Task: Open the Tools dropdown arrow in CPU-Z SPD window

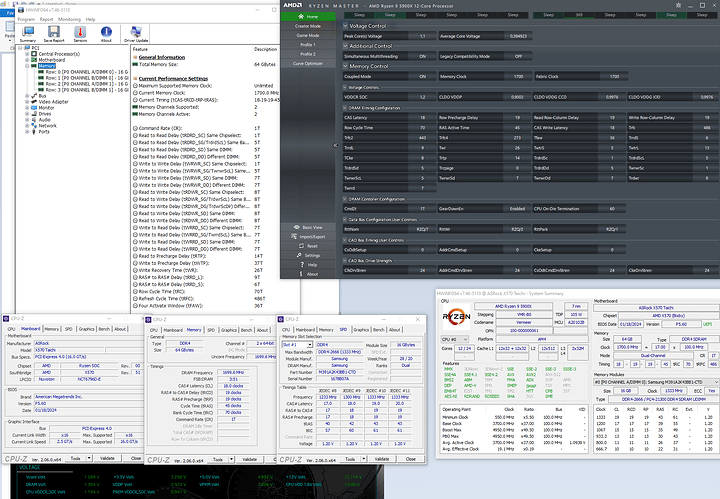Action: pyautogui.click(x=364, y=459)
